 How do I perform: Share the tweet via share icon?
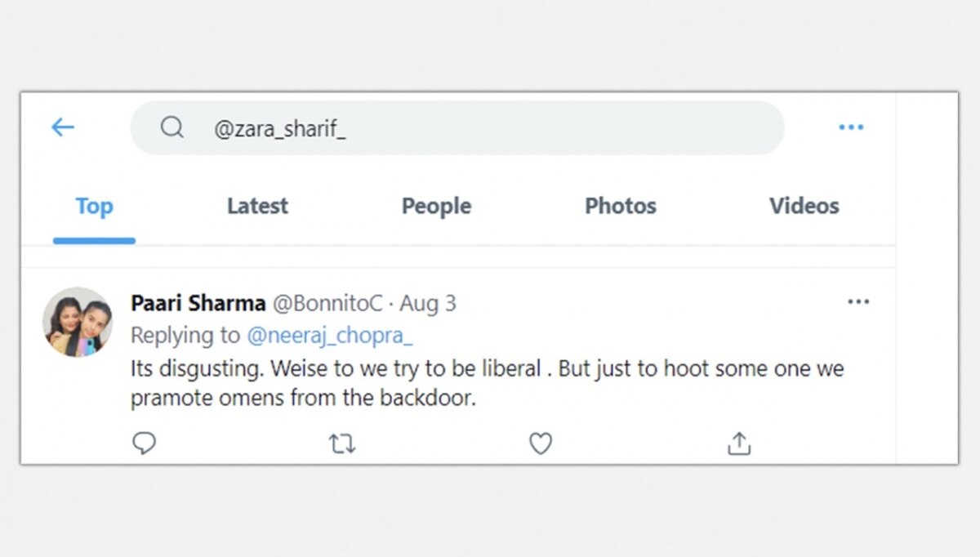tap(738, 443)
